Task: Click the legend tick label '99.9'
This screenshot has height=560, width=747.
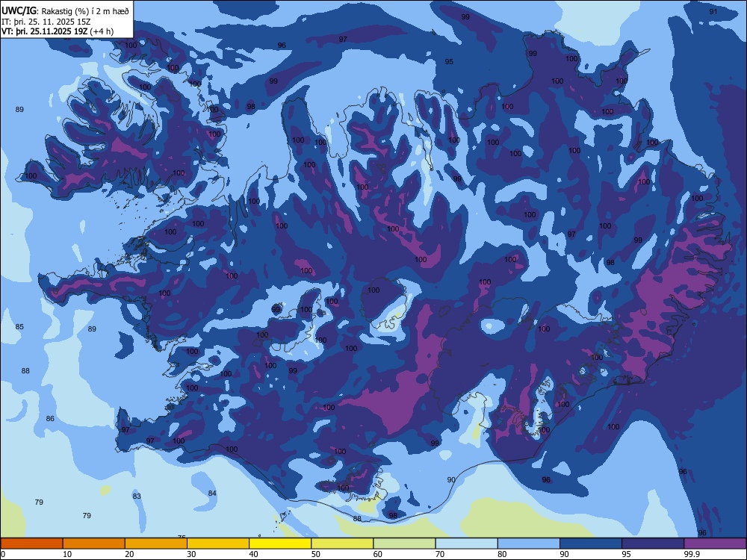Action: coord(691,554)
